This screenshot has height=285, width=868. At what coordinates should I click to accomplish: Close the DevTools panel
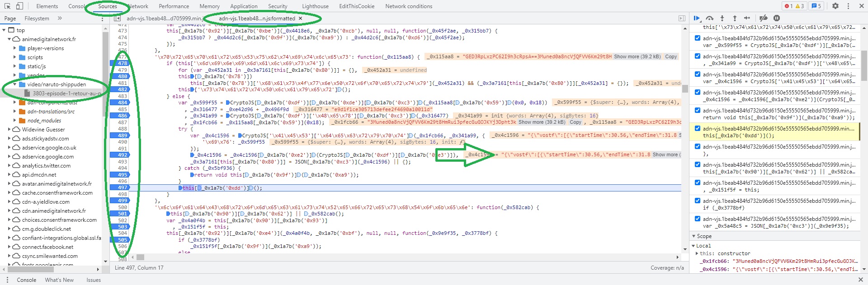click(x=861, y=6)
